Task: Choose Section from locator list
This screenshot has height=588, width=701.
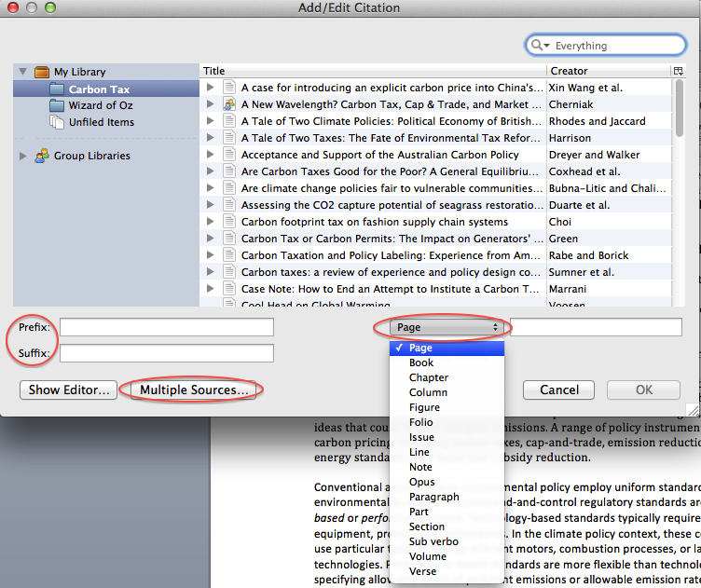Action: 447,526
